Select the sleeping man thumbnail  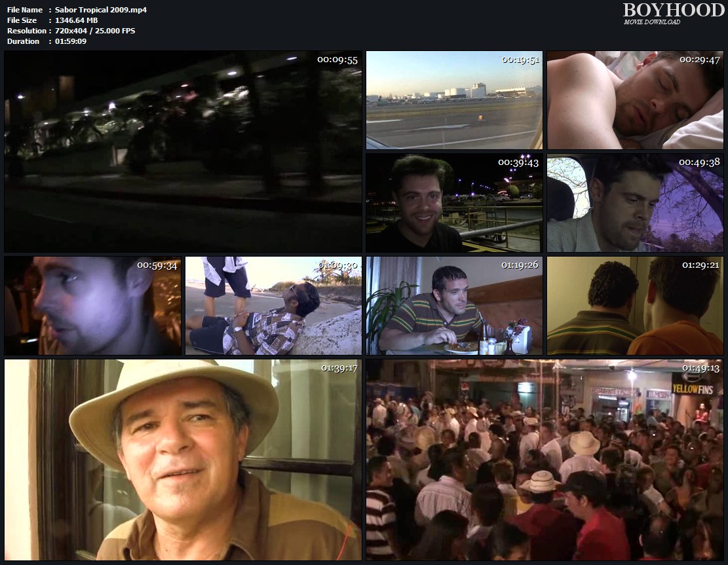635,100
